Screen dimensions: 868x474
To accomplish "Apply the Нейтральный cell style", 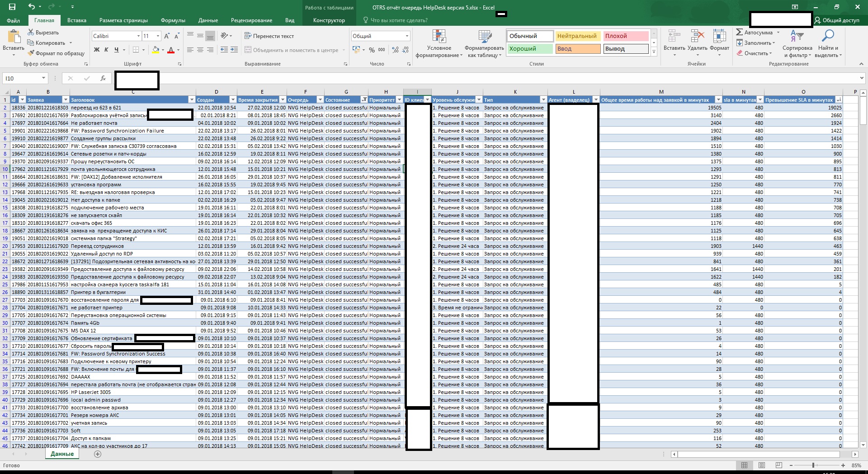I will (578, 36).
